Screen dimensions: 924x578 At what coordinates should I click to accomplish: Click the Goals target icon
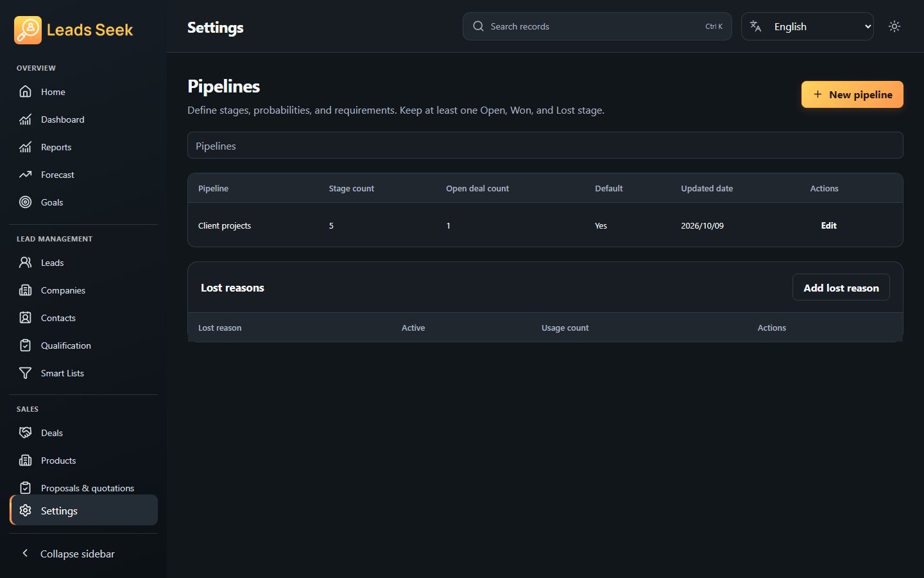click(25, 202)
